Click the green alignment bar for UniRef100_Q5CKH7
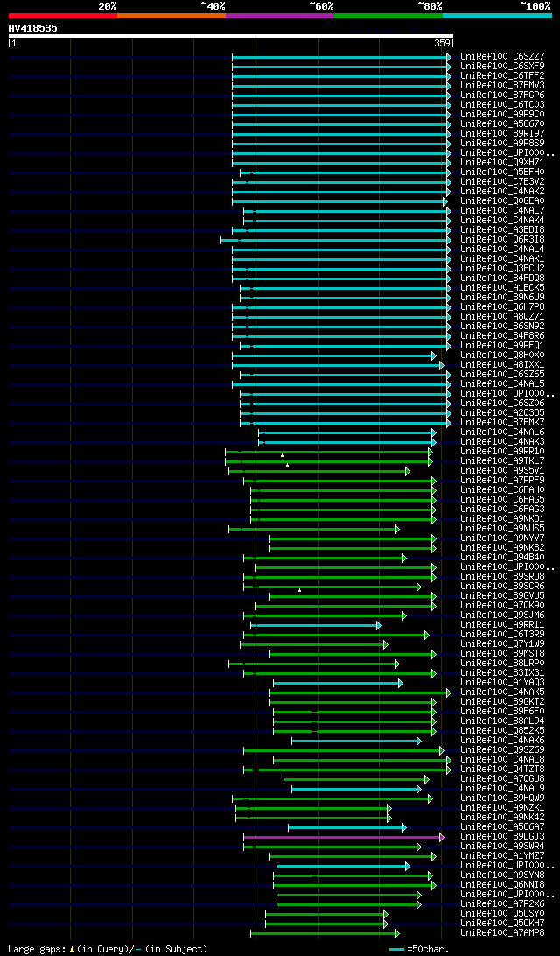The image size is (560, 956). (x=326, y=924)
